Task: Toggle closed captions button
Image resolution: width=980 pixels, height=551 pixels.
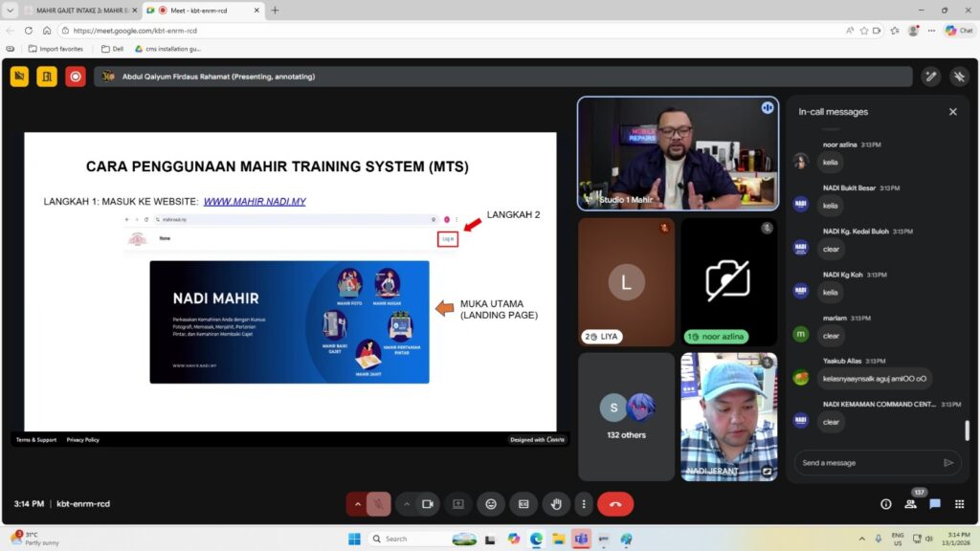Action: (x=523, y=504)
